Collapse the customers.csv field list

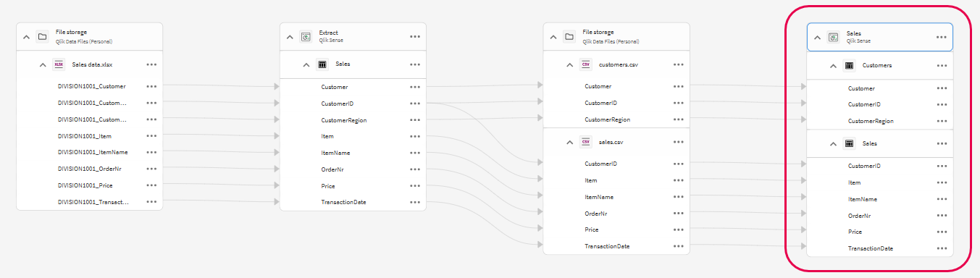[x=569, y=64]
